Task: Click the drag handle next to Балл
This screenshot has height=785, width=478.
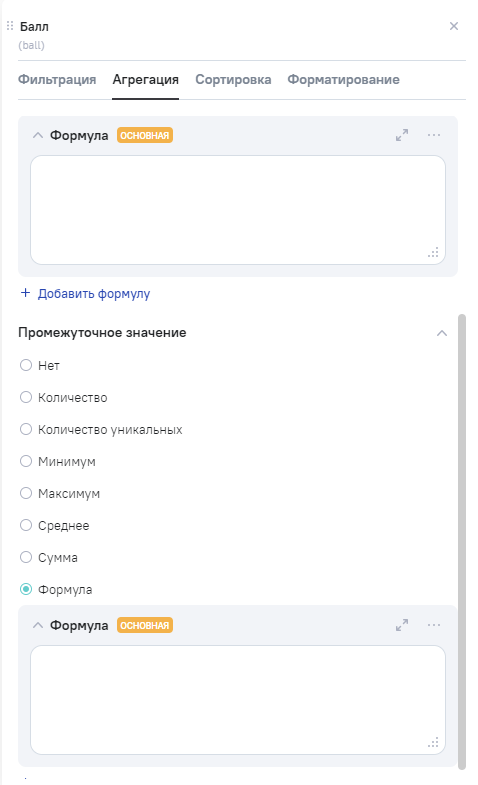Action: tap(10, 26)
